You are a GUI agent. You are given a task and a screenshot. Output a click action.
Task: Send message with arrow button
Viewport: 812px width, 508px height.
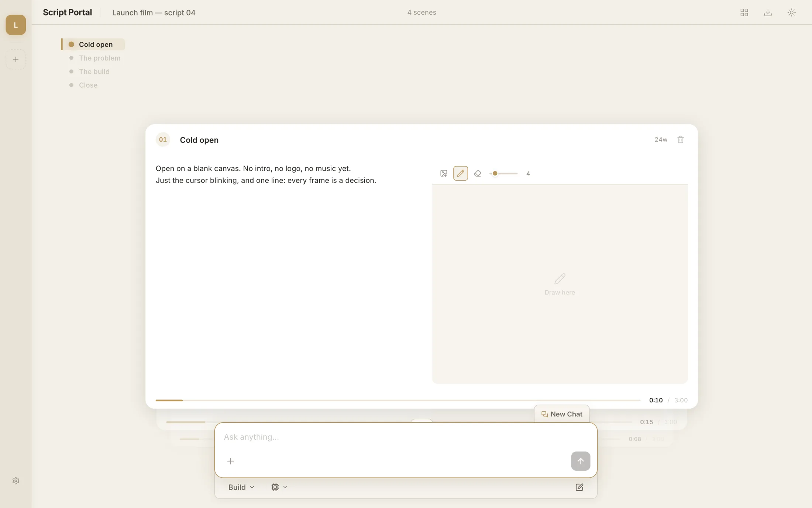click(580, 461)
